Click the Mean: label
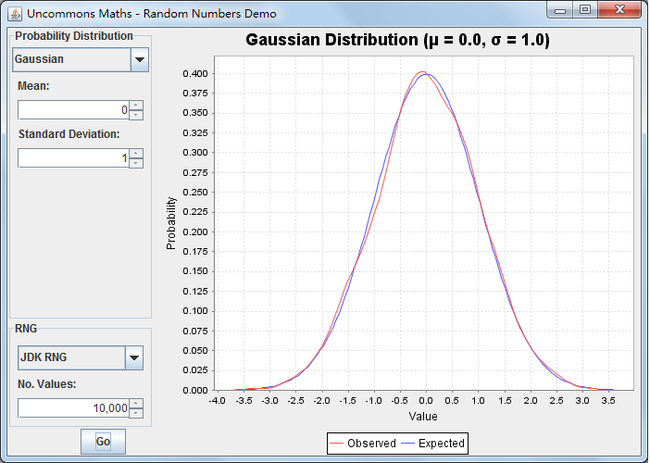 [x=34, y=86]
